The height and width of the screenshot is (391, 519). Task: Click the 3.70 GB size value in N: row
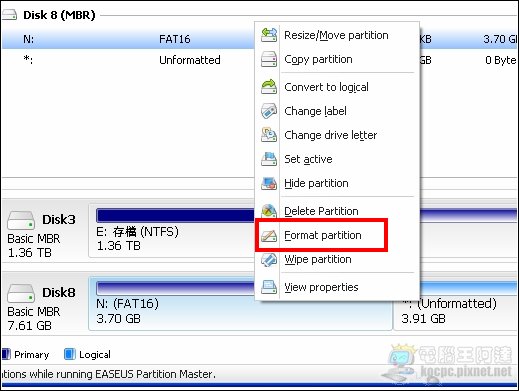coord(500,39)
